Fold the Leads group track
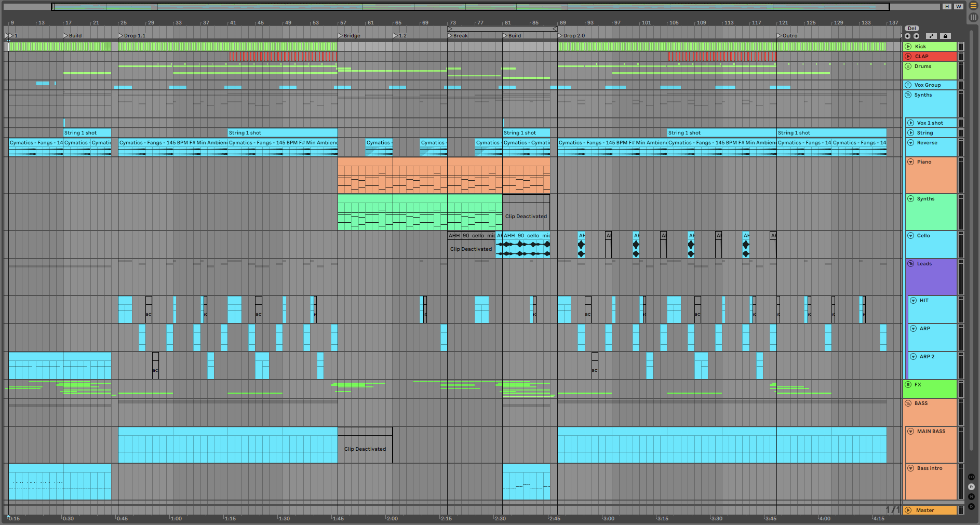 tap(910, 264)
